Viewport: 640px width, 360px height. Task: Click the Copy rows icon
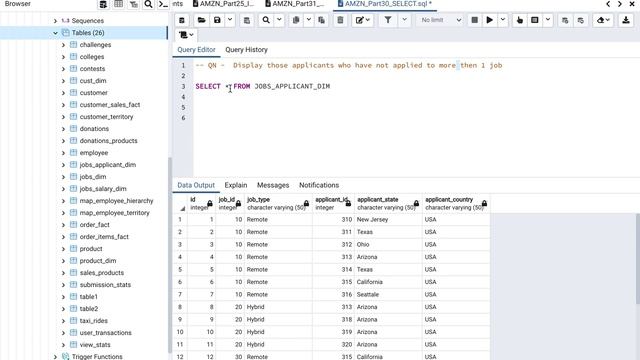coord(296,20)
